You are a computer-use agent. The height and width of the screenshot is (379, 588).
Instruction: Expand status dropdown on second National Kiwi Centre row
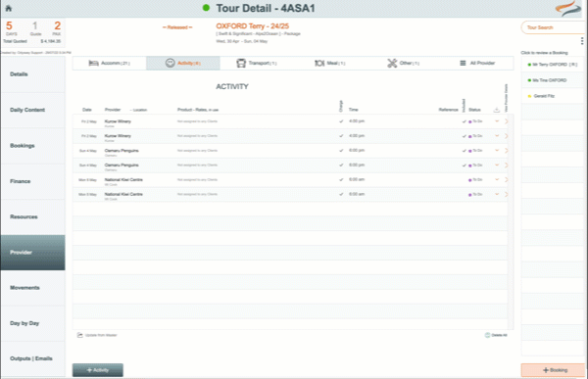[x=497, y=194]
